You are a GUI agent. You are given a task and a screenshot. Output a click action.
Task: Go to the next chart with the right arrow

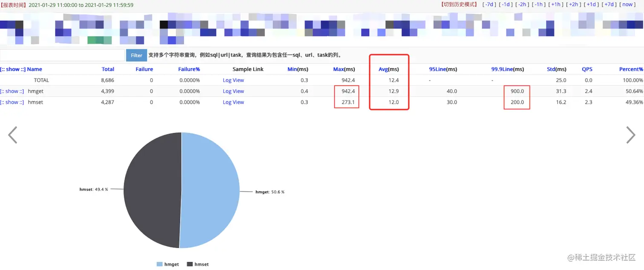[631, 135]
